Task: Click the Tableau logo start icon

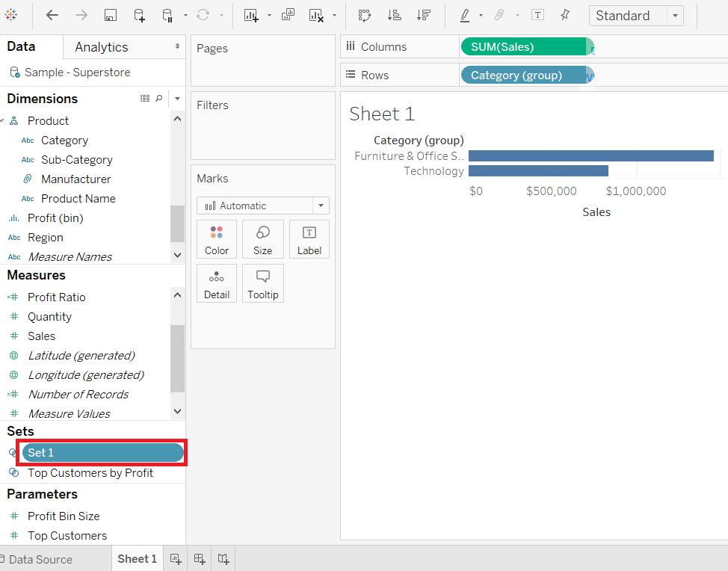Action: (10, 15)
